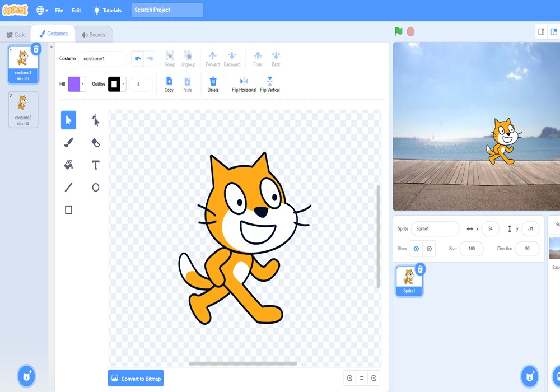Move selection Backward one layer
This screenshot has width=560, height=392.
(232, 59)
